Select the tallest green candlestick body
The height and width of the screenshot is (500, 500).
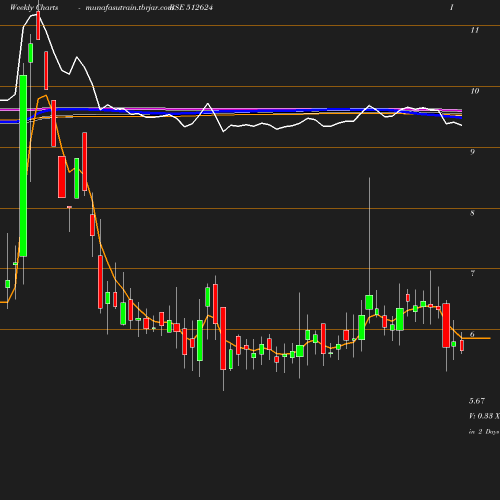tap(23, 166)
